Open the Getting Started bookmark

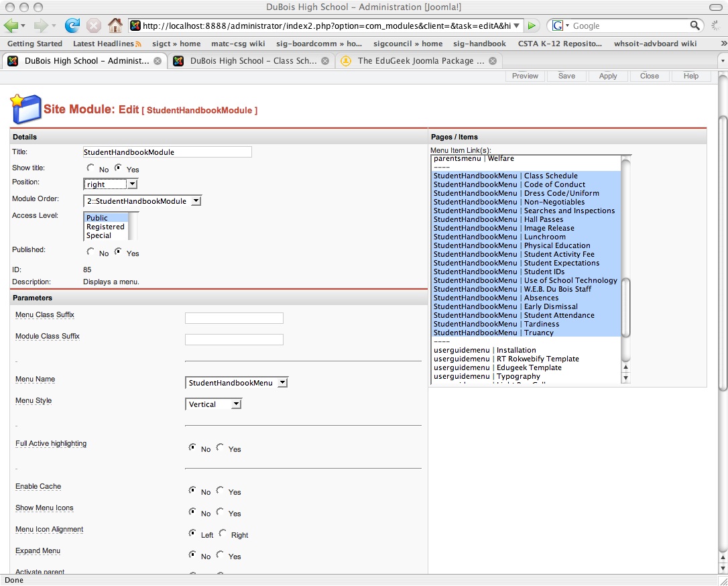(x=35, y=44)
